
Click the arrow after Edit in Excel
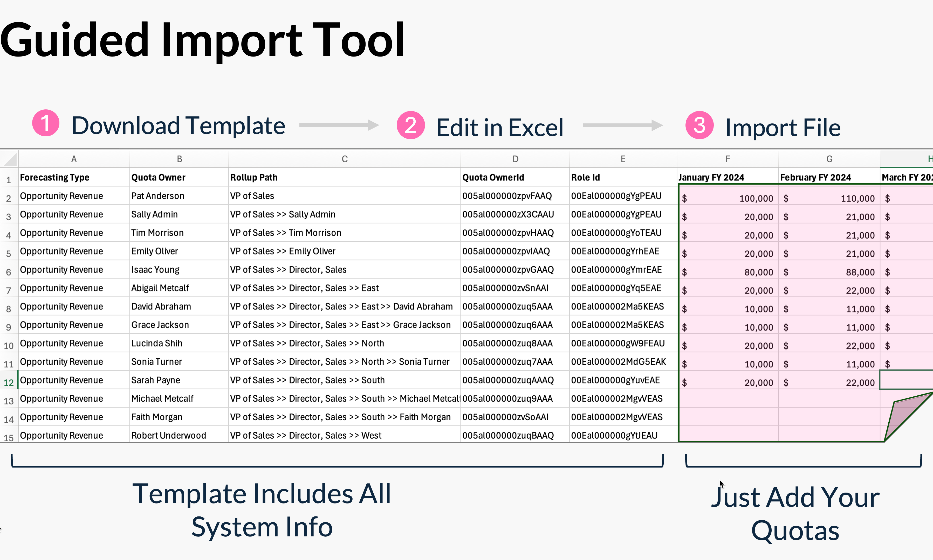(623, 125)
